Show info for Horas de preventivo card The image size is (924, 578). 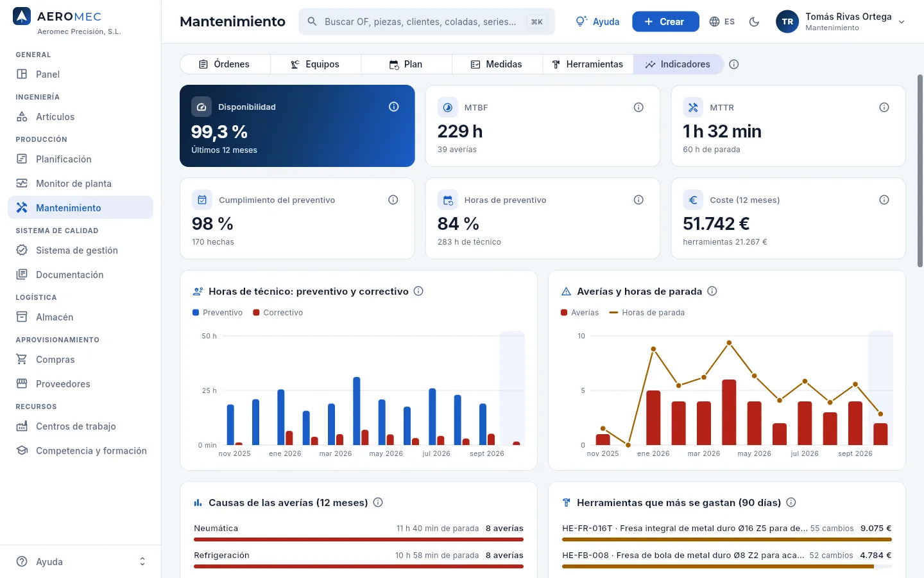[638, 200]
